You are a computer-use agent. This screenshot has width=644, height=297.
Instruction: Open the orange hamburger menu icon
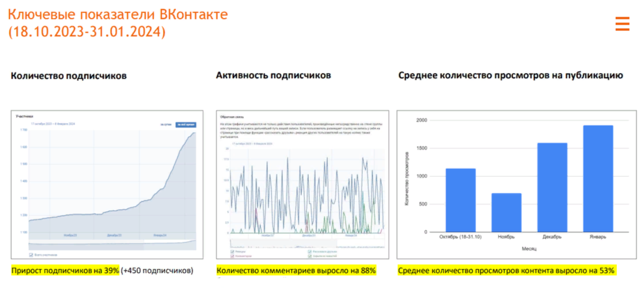tap(622, 24)
